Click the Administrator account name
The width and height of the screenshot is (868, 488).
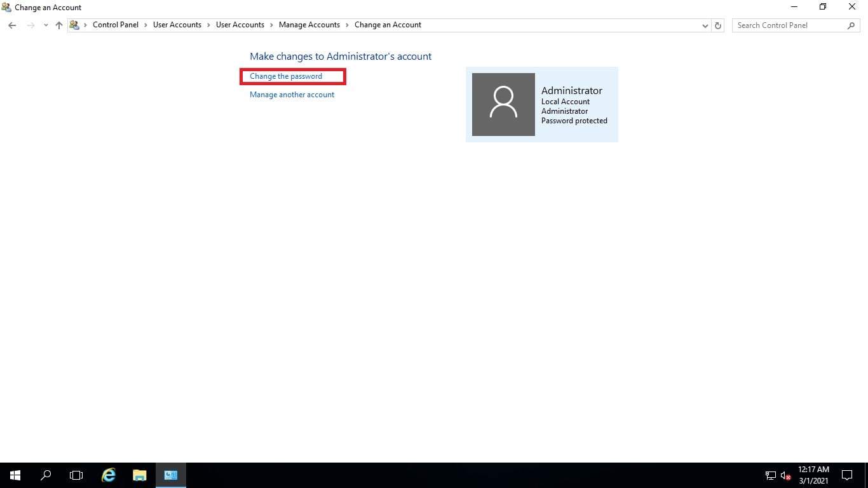(x=572, y=91)
